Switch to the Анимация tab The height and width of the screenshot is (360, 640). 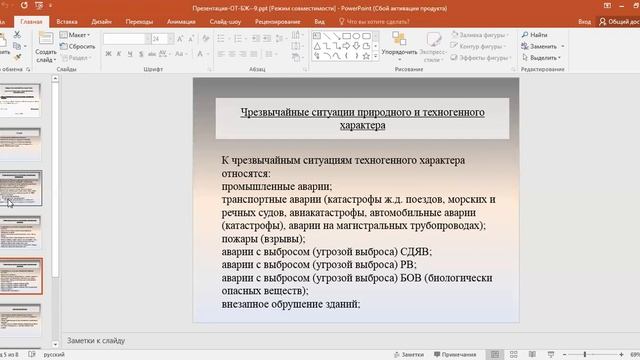[181, 22]
